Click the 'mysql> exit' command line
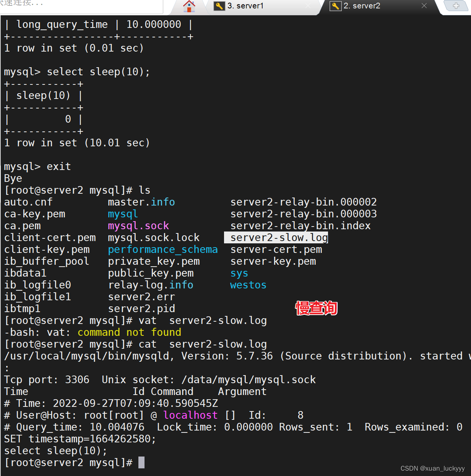The height and width of the screenshot is (476, 471). coord(37,167)
